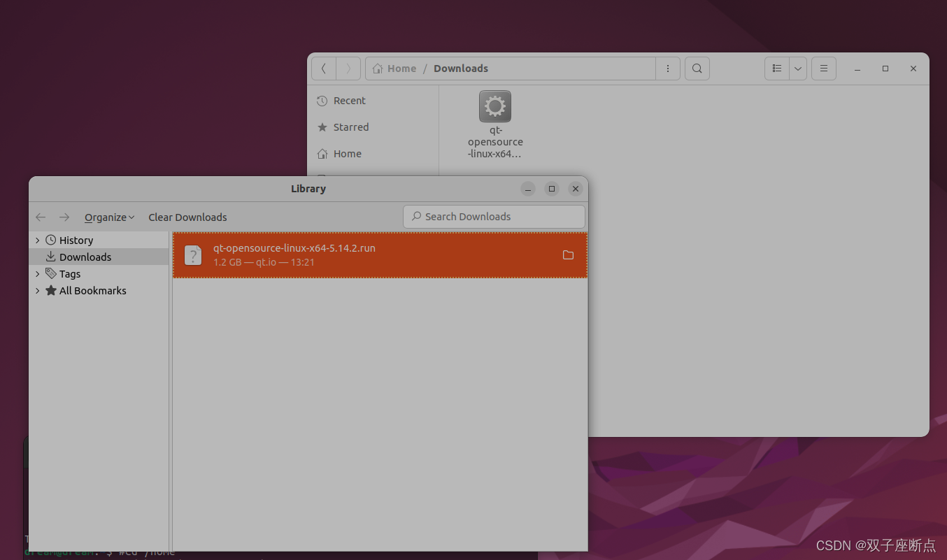Minimize the Files window
This screenshot has width=947, height=560.
[x=857, y=69]
